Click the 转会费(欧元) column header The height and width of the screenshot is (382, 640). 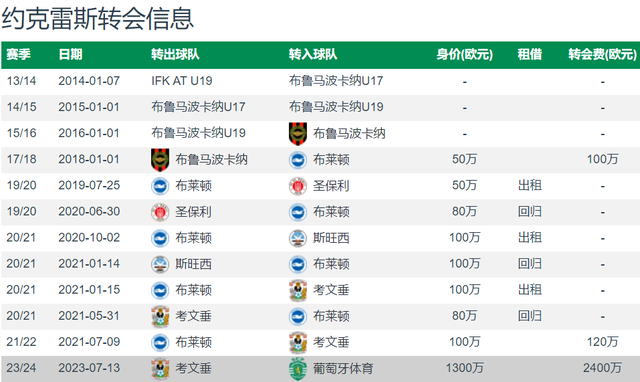(x=602, y=54)
